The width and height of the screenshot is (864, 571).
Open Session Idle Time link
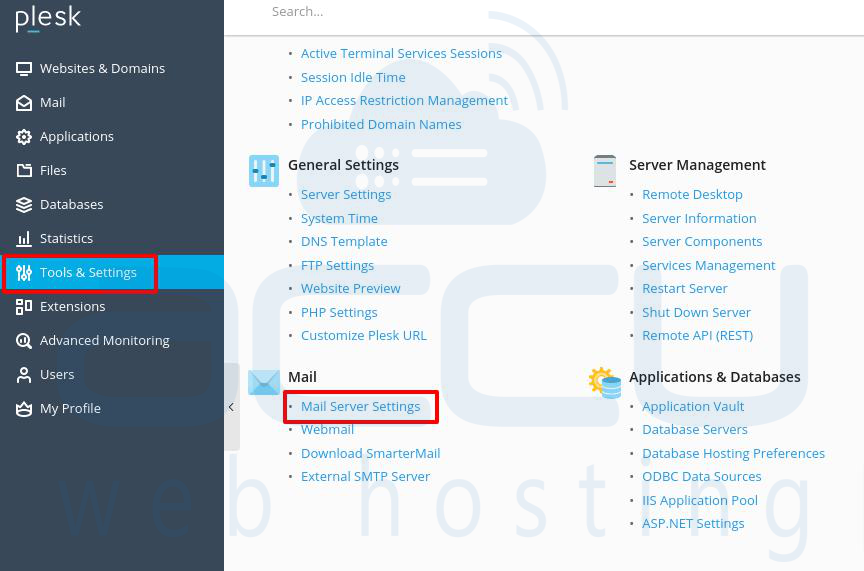click(x=353, y=78)
